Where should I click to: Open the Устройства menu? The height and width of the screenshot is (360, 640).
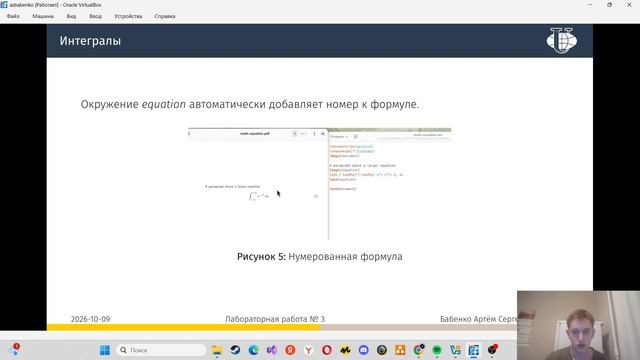pos(128,16)
